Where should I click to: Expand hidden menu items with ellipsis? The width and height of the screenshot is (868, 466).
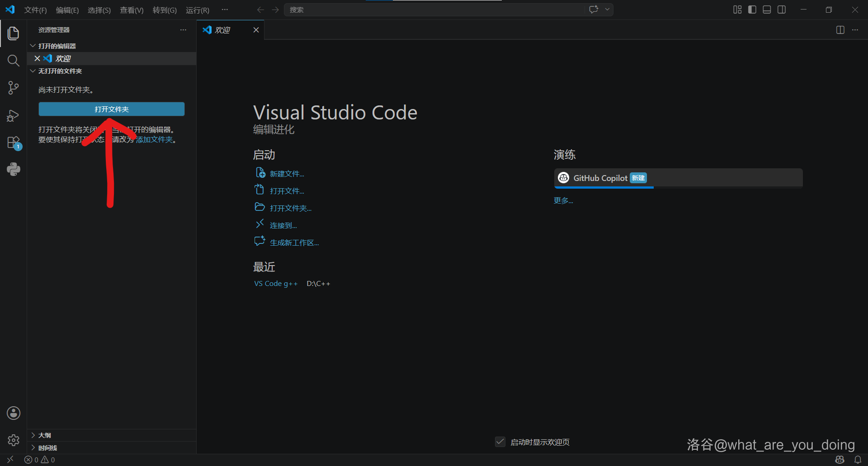[225, 10]
